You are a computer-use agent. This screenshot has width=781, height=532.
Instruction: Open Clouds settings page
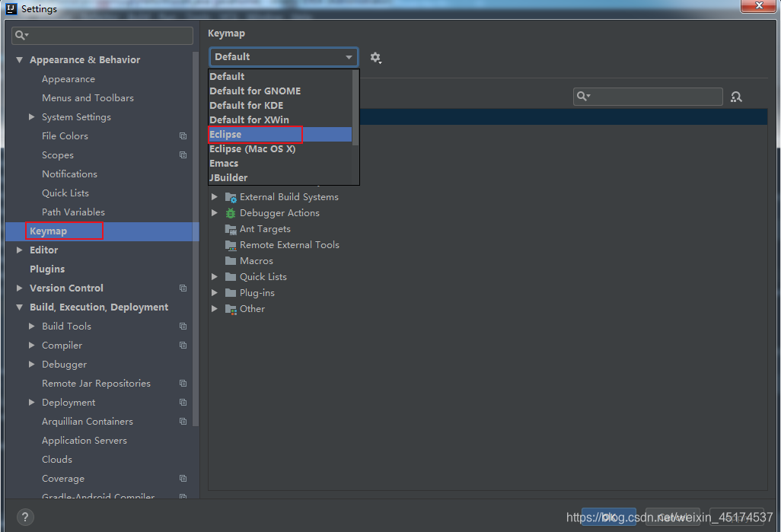coord(57,459)
